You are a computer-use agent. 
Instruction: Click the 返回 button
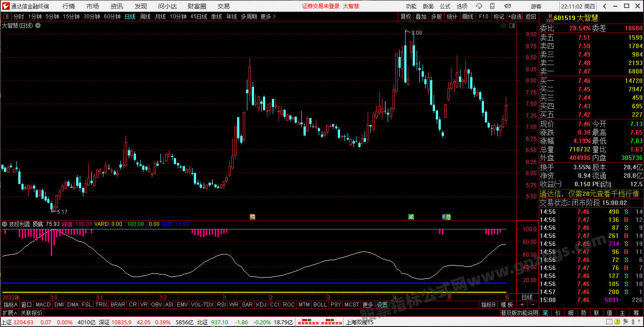coord(530,16)
